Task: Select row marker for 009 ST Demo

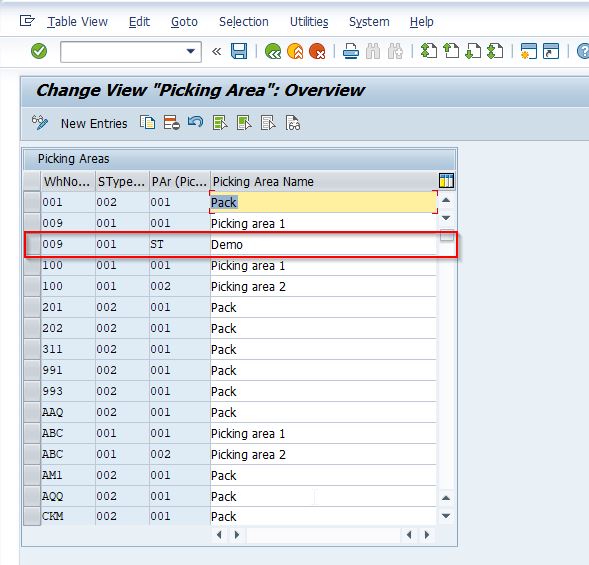Action: point(32,245)
